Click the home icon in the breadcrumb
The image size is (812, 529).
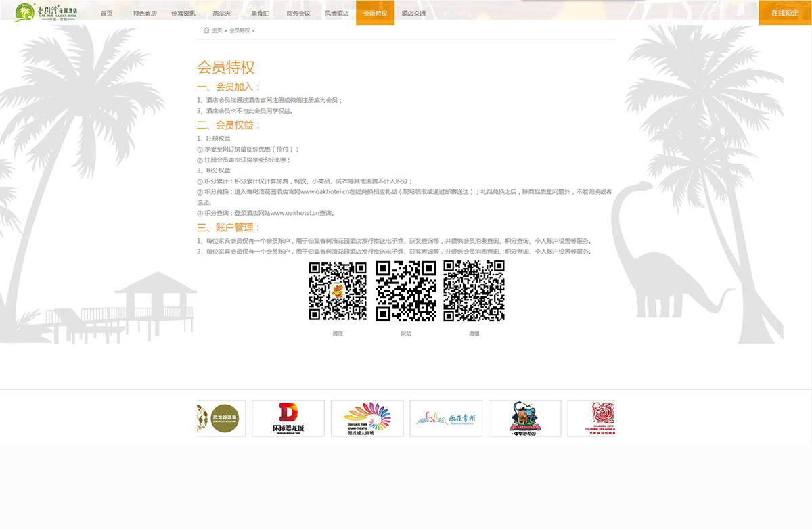point(206,30)
